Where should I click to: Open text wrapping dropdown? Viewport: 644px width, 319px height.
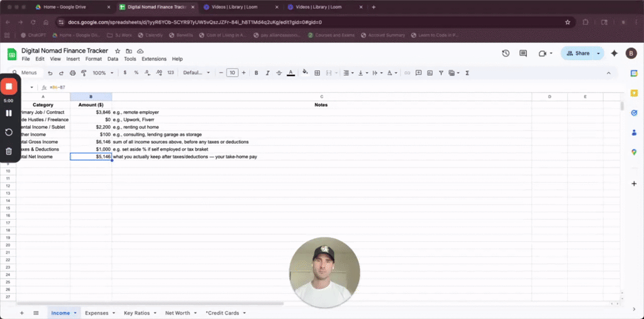click(376, 73)
